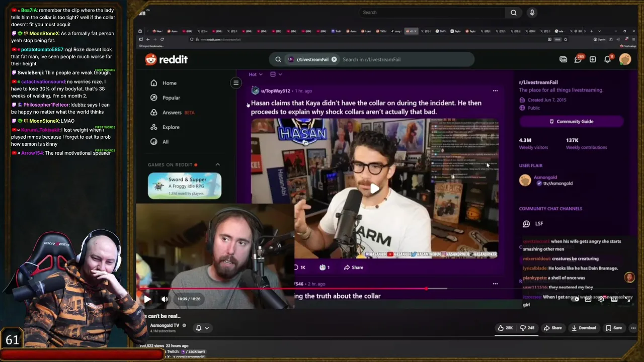Dislike the video with 245 dislikes

click(527, 328)
